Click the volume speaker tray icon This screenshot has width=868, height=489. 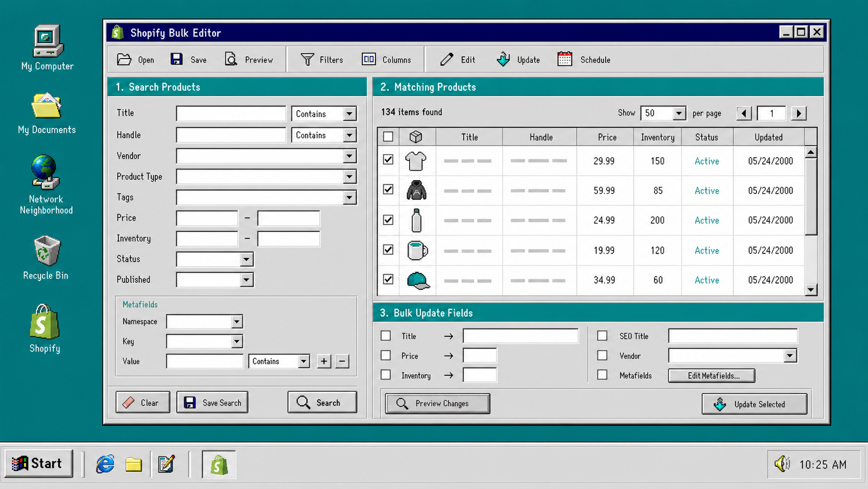782,464
